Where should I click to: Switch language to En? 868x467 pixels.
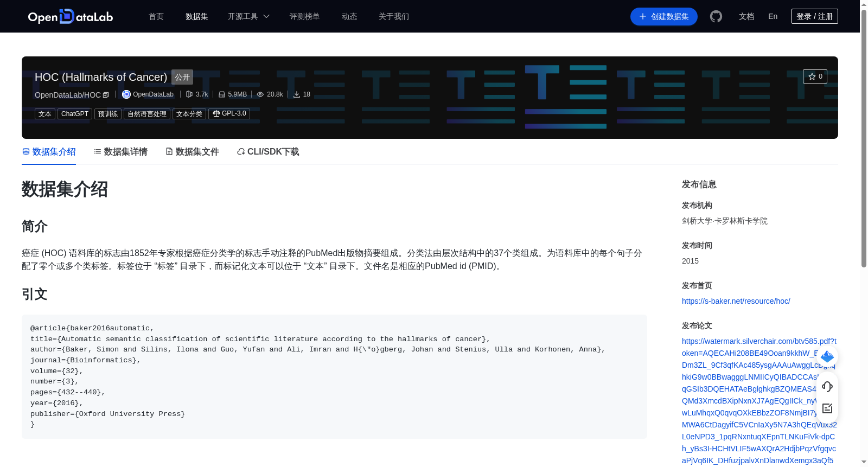[773, 16]
